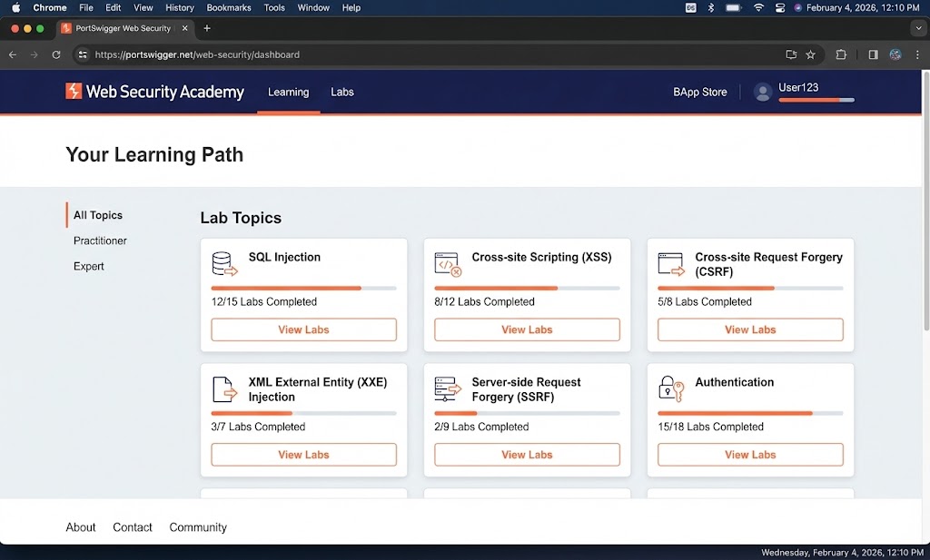Open Chrome's three-dot menu
The height and width of the screenshot is (560, 930).
click(920, 54)
